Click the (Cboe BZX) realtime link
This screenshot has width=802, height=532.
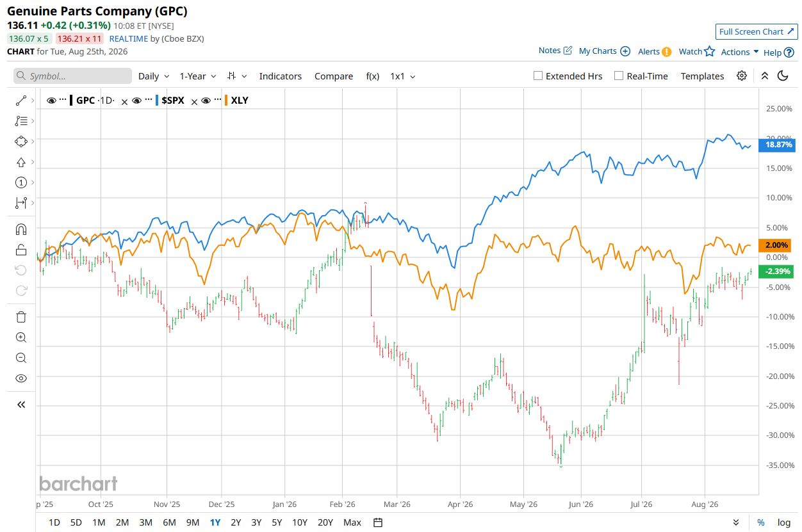(x=183, y=38)
